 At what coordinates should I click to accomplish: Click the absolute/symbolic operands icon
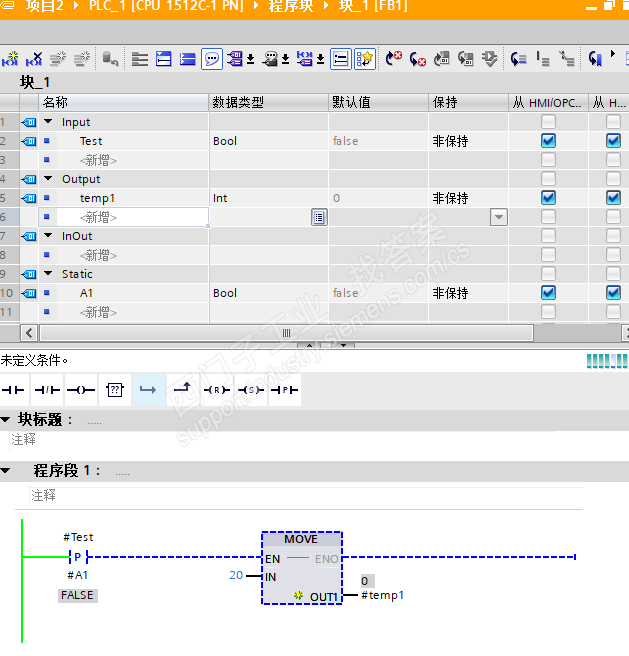coord(240,59)
